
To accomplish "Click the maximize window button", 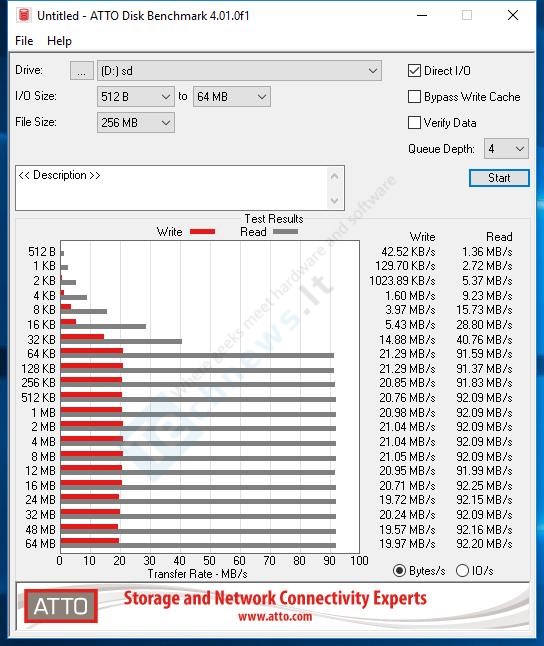I will (467, 15).
